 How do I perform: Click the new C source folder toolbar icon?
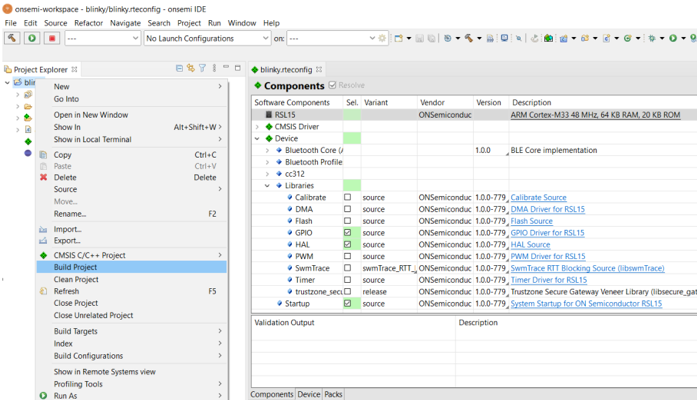(x=585, y=38)
